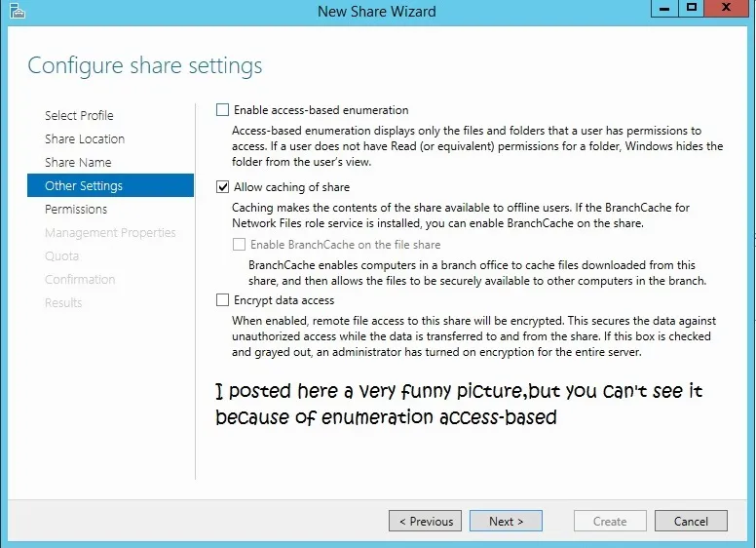Cancel the New Share Wizard
This screenshot has height=548, width=756.
(x=691, y=521)
